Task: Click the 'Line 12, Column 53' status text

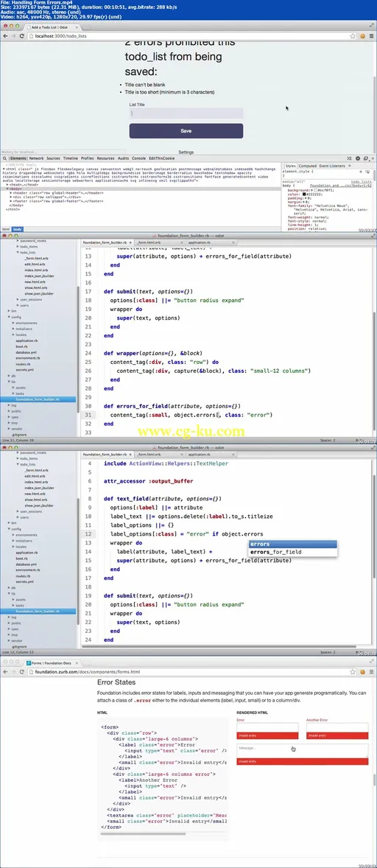Action: [x=17, y=652]
